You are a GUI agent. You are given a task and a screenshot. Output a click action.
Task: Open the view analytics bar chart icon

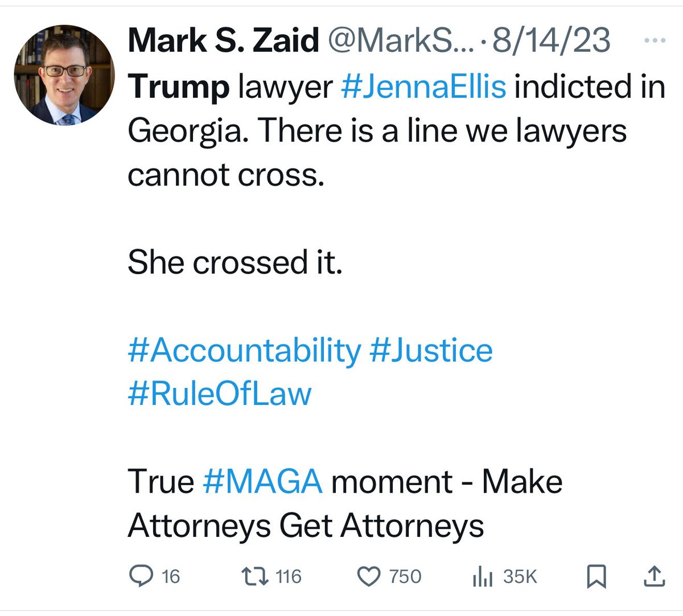click(482, 577)
